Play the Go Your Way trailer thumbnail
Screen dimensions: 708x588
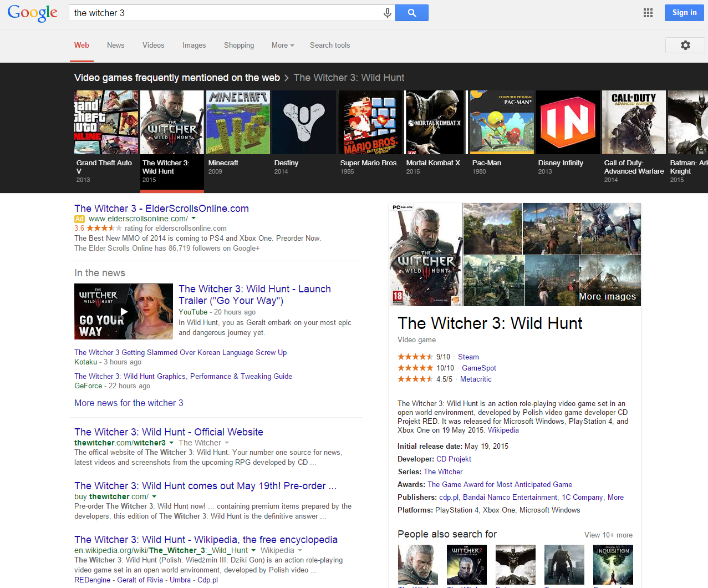tap(124, 311)
